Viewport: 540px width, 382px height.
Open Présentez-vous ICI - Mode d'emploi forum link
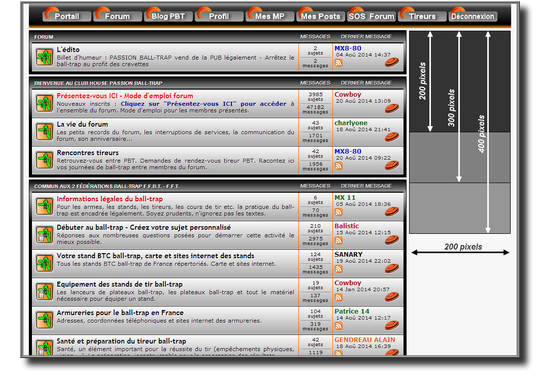125,96
